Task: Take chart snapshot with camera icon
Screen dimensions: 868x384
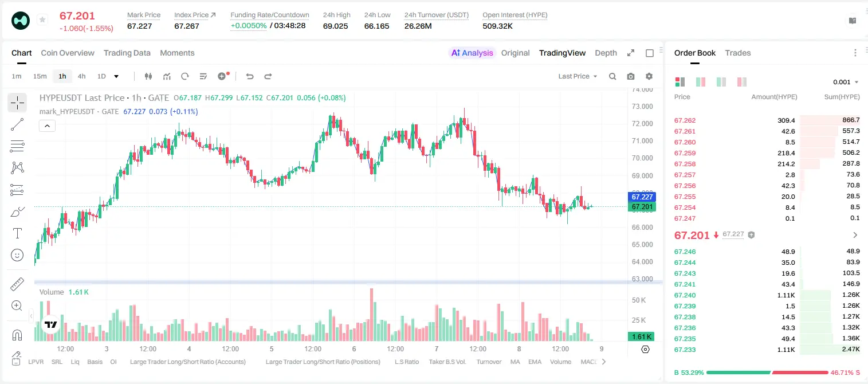Action: pos(631,76)
